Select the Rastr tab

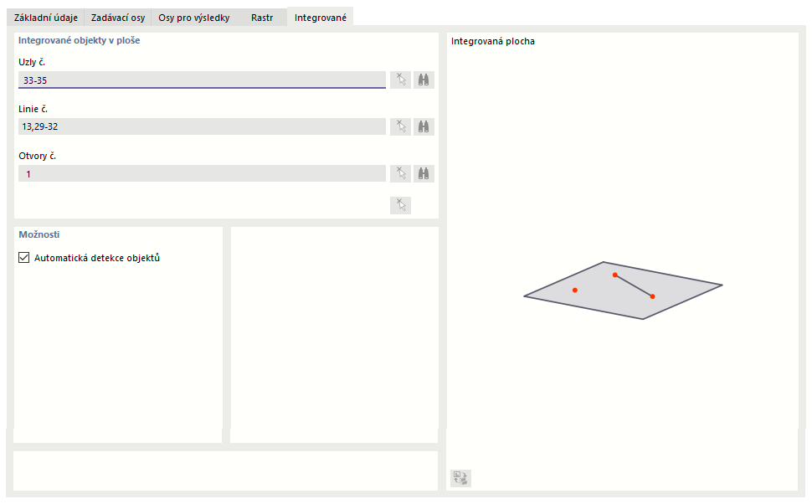click(x=262, y=17)
